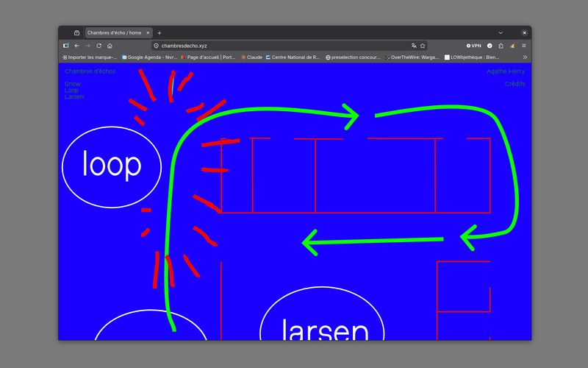Click the Crédits link on the page
588x368 pixels.
pos(514,84)
